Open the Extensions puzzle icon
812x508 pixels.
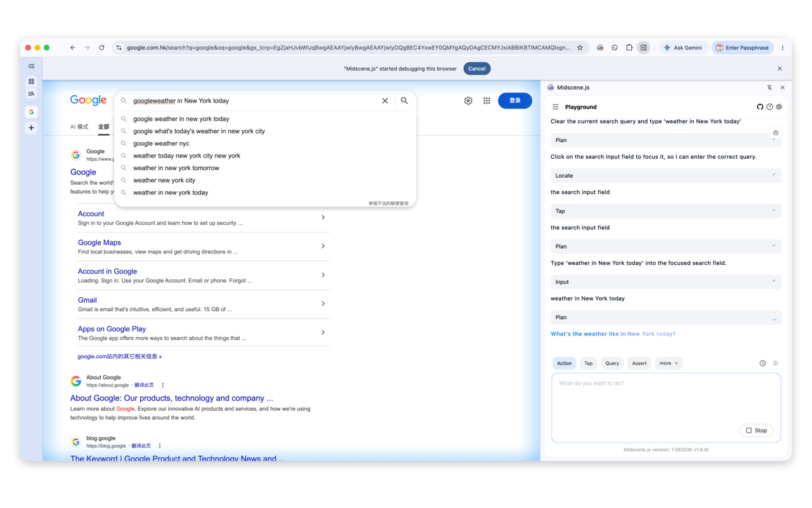coord(629,48)
